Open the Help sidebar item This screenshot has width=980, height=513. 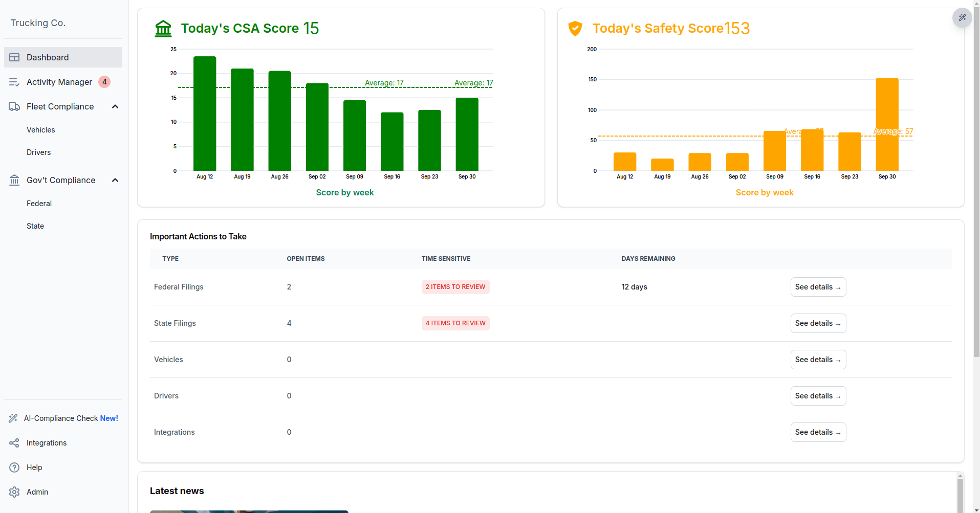pyautogui.click(x=34, y=467)
